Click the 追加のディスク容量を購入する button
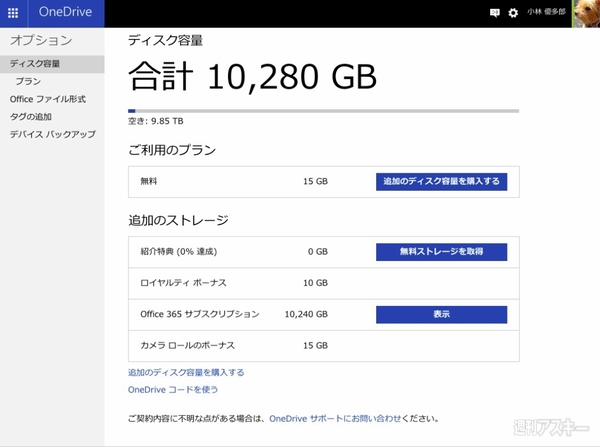 (441, 182)
